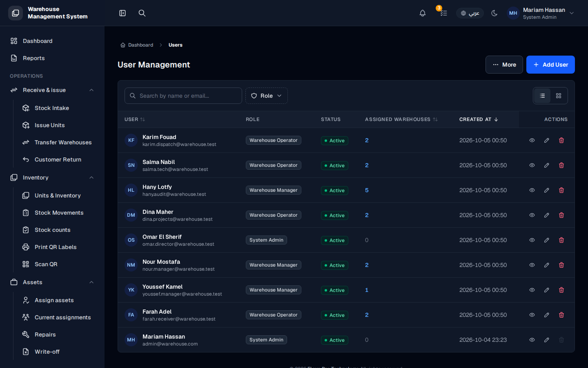Collapse the Inventory section
Viewport: 588px width, 368px height.
52,177
